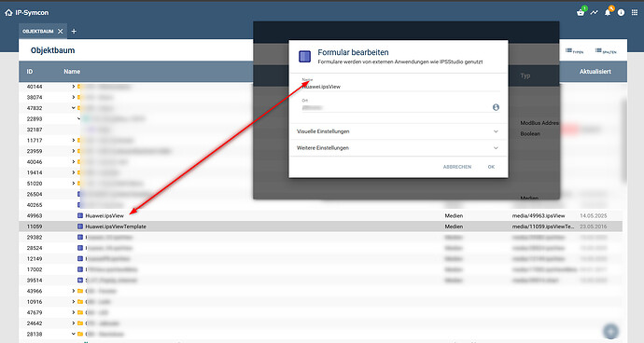
Task: Click the Name field containing Huawei.ipsView
Action: point(400,87)
